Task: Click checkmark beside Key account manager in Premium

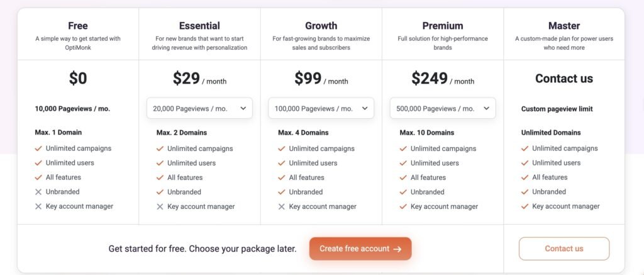Action: (x=403, y=206)
